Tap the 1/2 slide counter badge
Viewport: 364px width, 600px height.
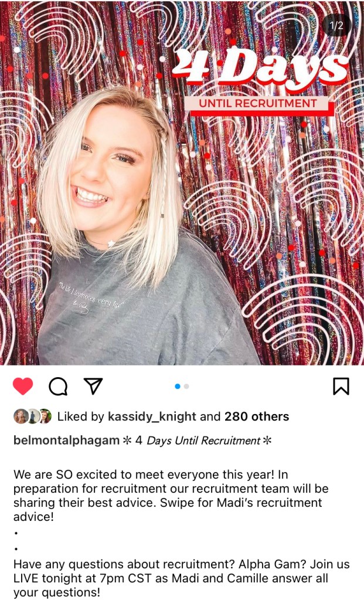(x=336, y=25)
